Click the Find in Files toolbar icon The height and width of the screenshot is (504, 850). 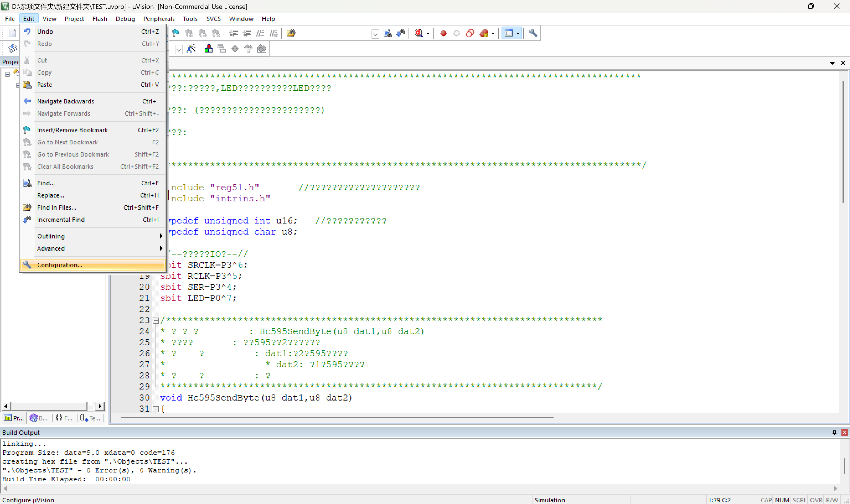pos(291,33)
